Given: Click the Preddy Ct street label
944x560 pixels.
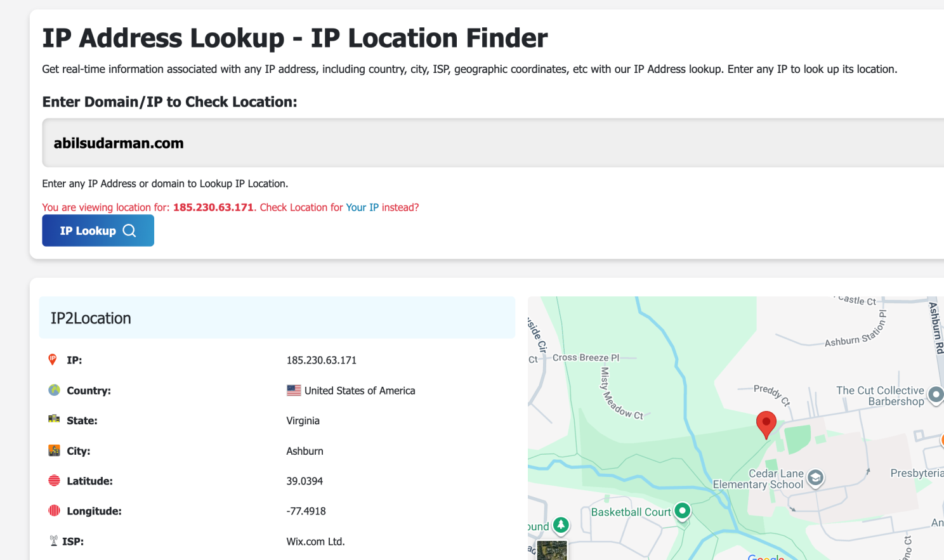Looking at the screenshot, I should pos(772,394).
